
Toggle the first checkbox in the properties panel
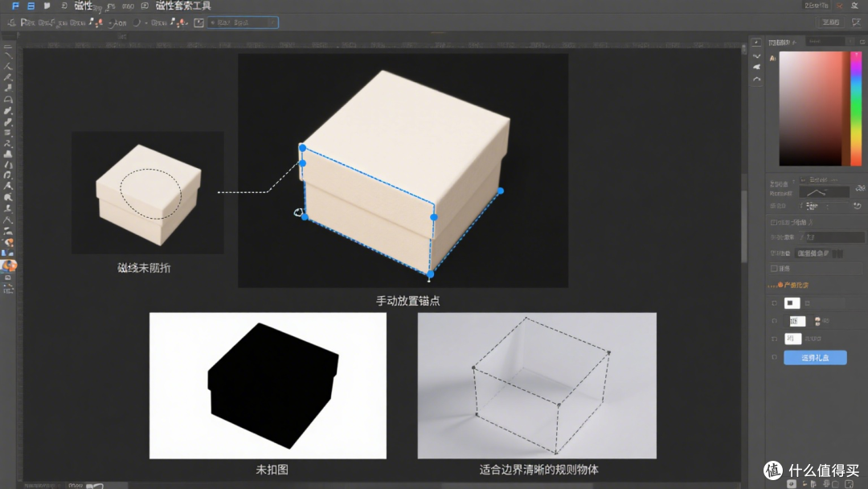[774, 223]
